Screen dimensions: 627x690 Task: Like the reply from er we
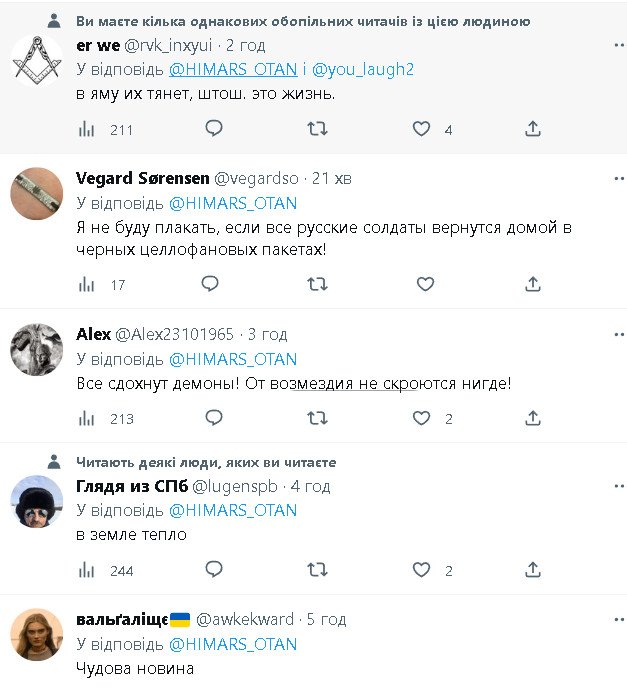pos(421,129)
